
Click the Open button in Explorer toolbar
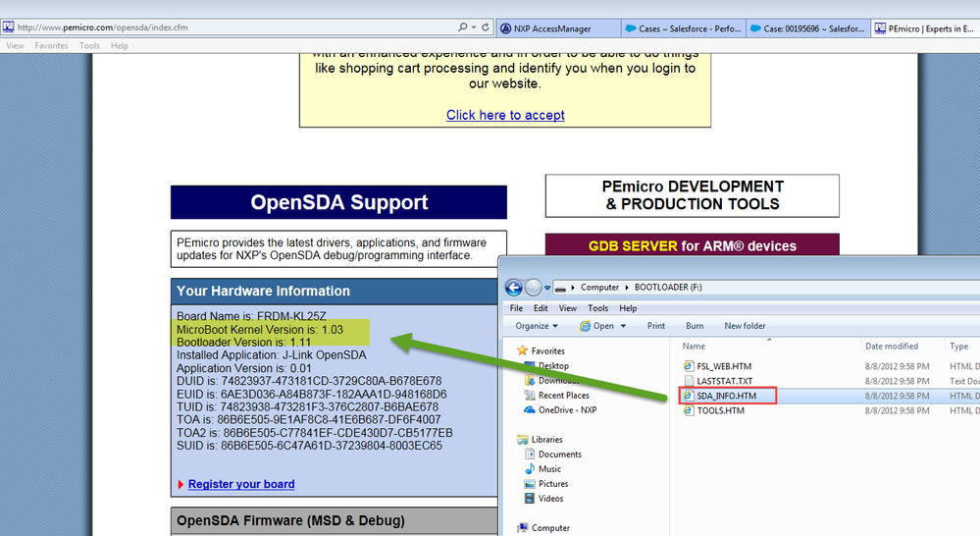tap(597, 326)
